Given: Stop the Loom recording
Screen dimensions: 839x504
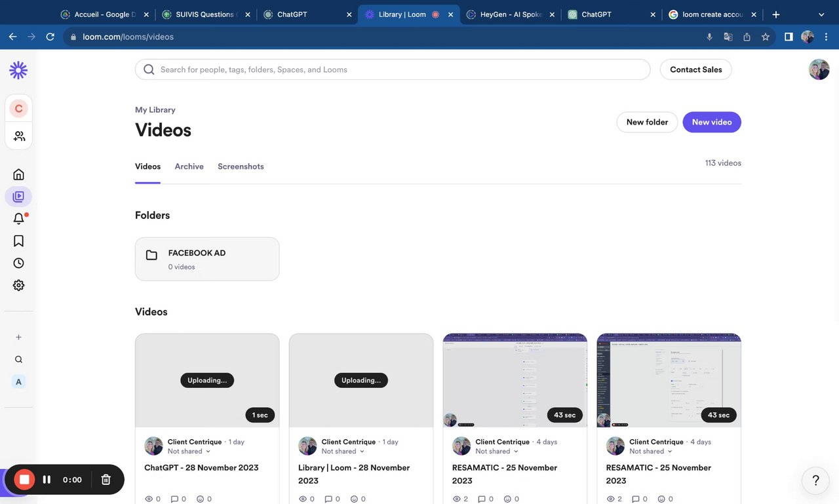Looking at the screenshot, I should click(x=24, y=480).
